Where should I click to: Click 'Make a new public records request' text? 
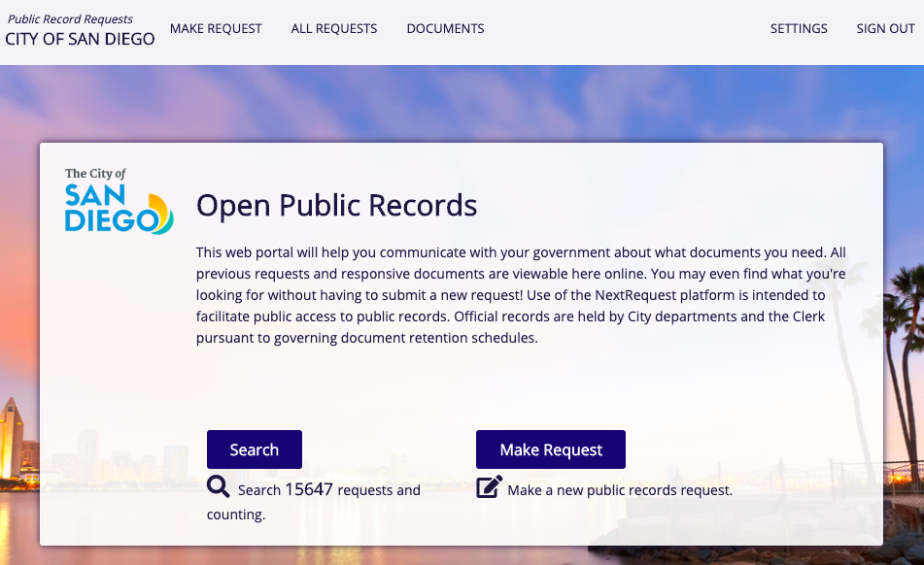(x=620, y=490)
